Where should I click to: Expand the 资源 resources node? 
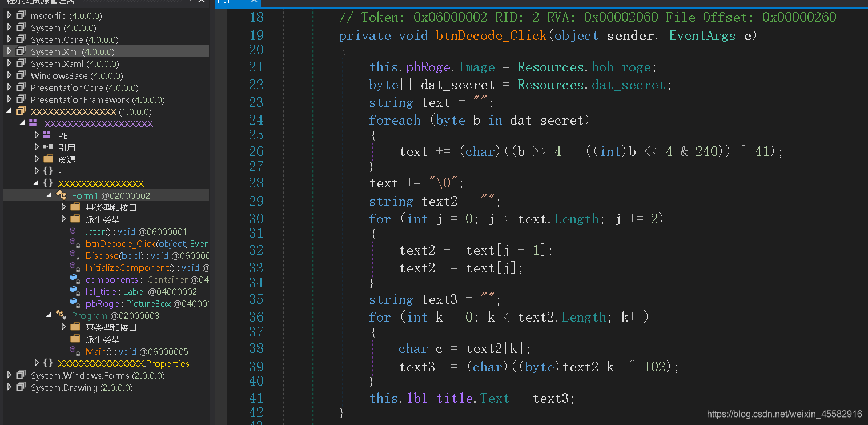point(37,159)
